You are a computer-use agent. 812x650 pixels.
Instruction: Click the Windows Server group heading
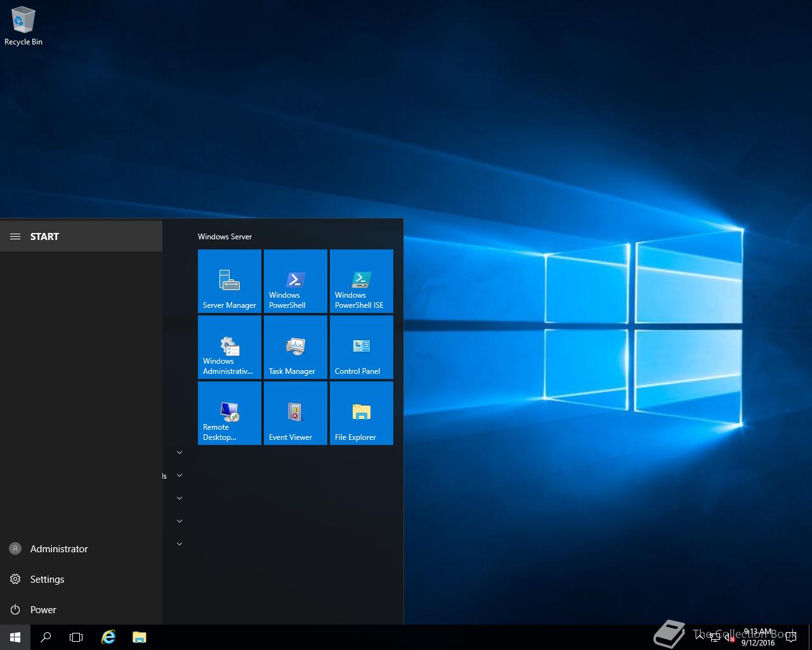(225, 236)
